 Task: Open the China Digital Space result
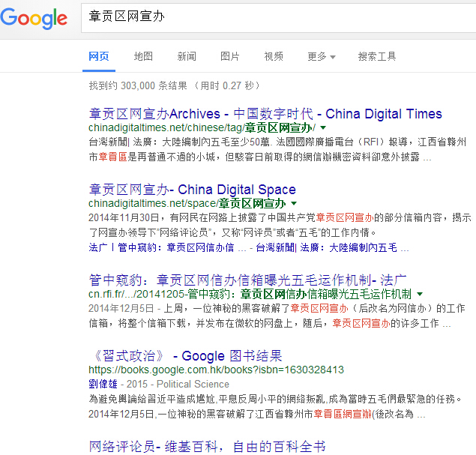(193, 189)
